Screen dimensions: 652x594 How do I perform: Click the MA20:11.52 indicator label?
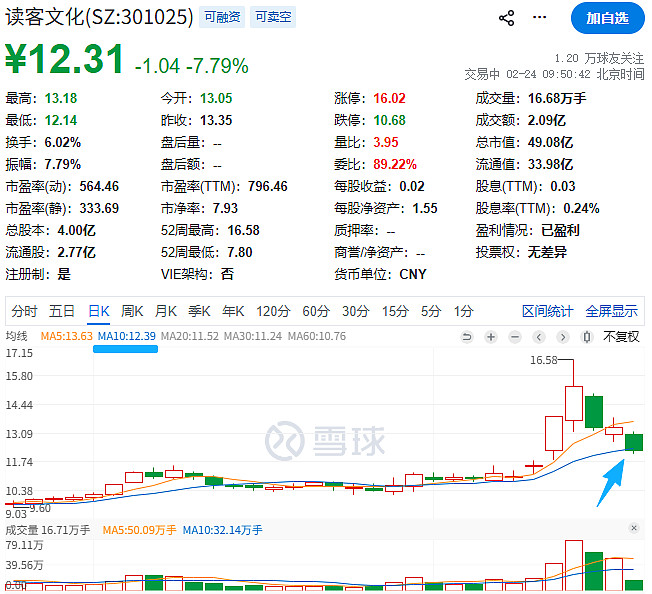(190, 336)
